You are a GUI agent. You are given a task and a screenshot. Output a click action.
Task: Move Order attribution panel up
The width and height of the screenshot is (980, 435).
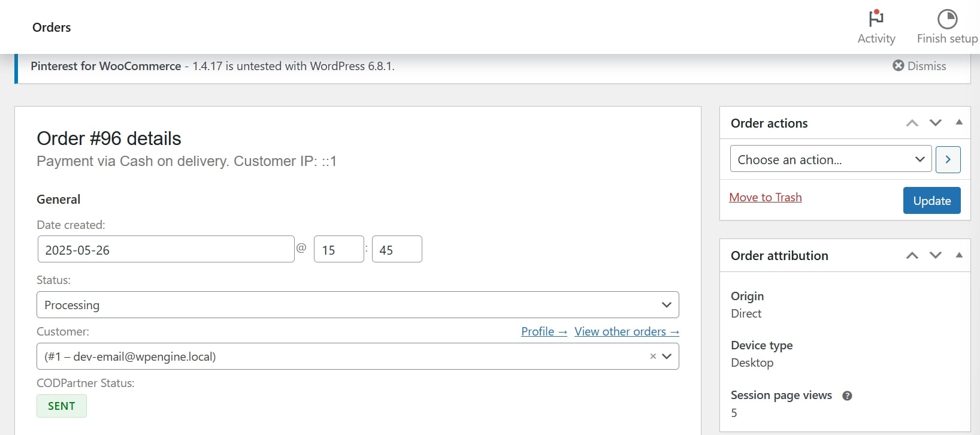coord(912,255)
